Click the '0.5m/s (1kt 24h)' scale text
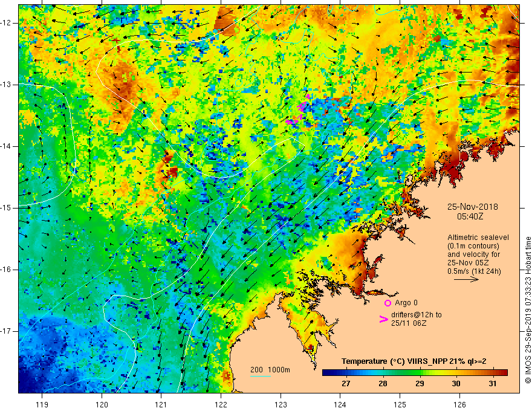This screenshot has width=532, height=411. (x=474, y=271)
